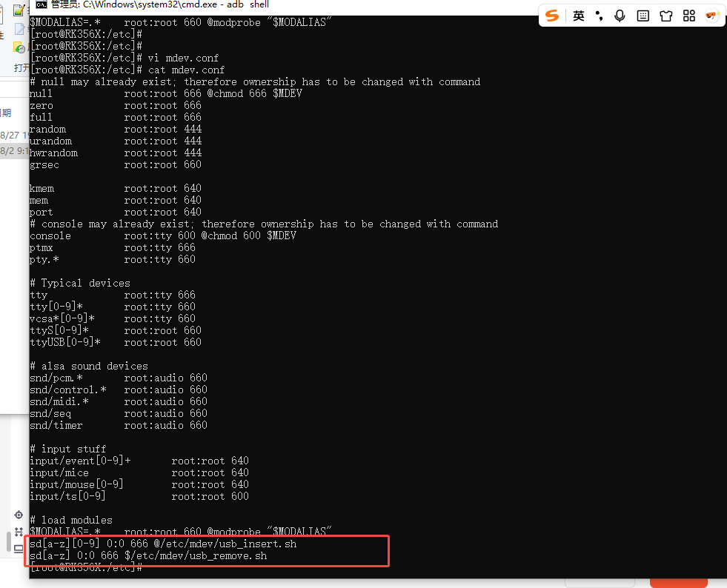Click the 'input/event[0-9]+' line
Screen dimensions: 727x588
pyautogui.click(x=139, y=461)
